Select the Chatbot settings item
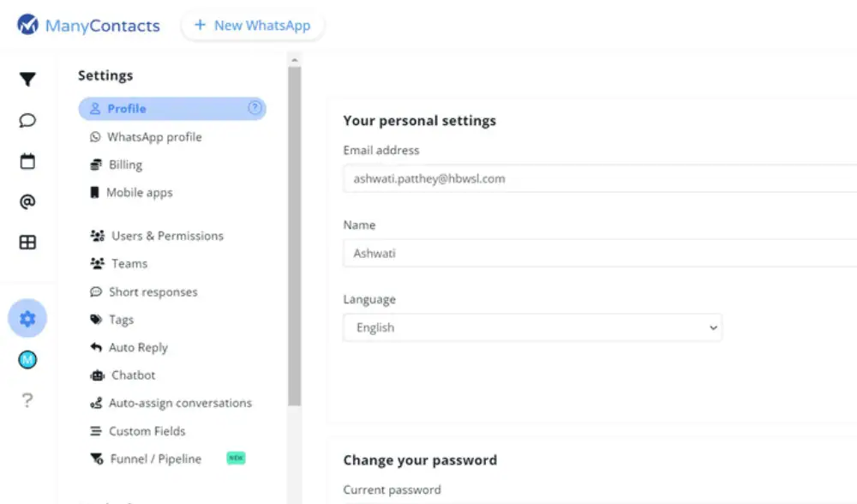 (x=133, y=375)
